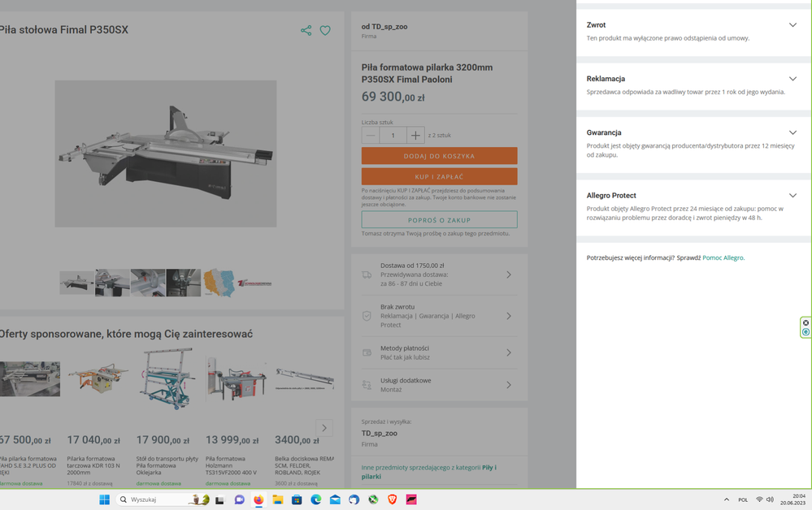Expand the Allegro Protect section
The image size is (812, 510).
click(792, 196)
